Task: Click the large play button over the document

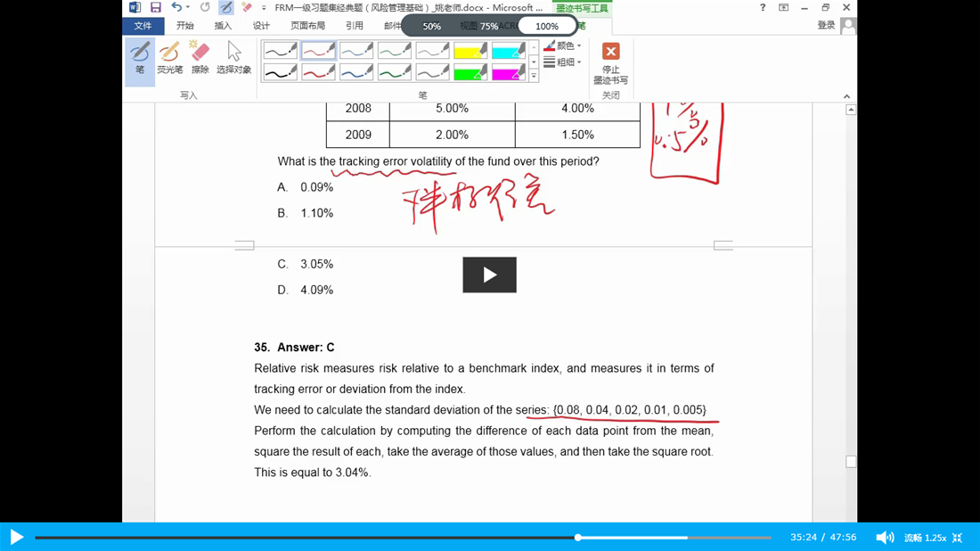Action: coord(489,275)
